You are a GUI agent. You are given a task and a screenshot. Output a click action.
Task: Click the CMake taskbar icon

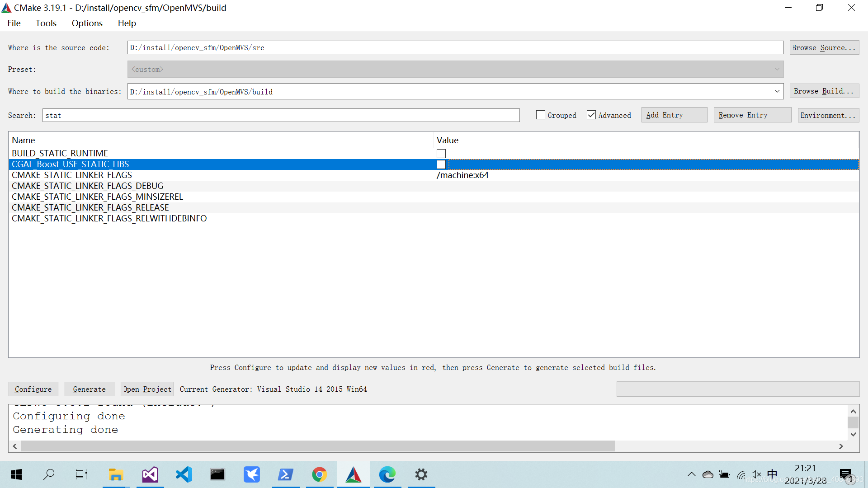coord(354,474)
